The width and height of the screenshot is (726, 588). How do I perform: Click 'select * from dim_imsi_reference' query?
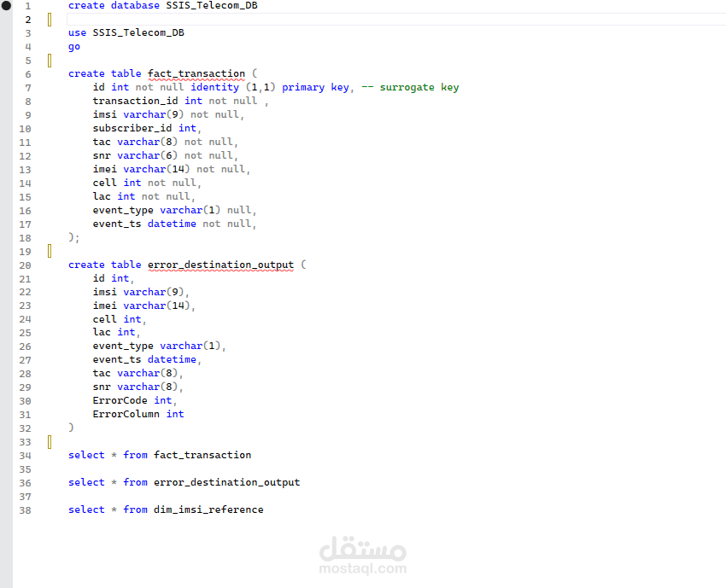[166, 509]
